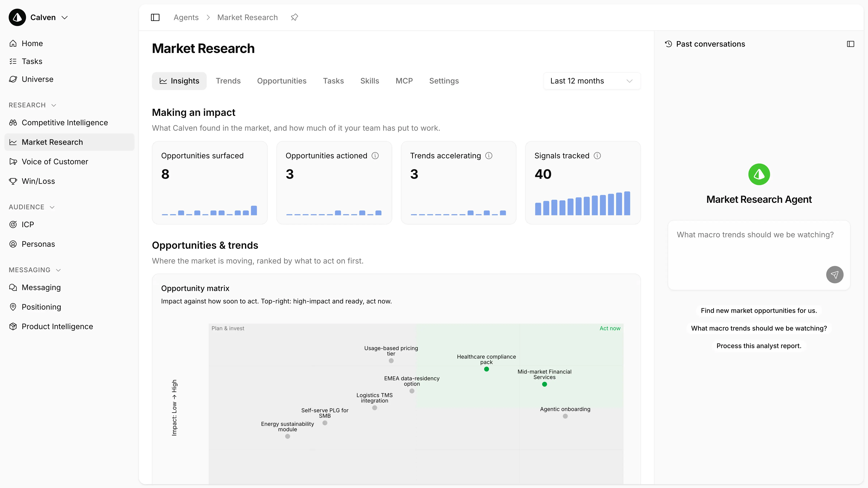Go to Home in sidebar
The width and height of the screenshot is (868, 488).
(x=69, y=43)
